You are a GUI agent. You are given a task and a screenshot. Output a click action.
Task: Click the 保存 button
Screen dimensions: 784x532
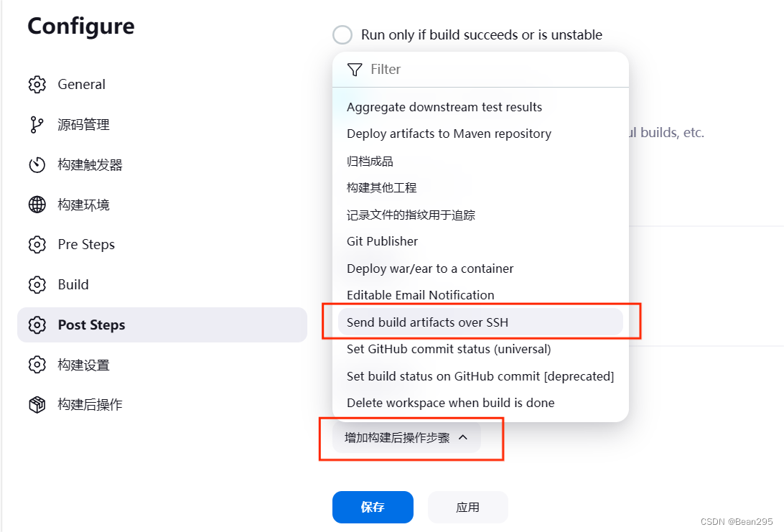[x=373, y=507]
